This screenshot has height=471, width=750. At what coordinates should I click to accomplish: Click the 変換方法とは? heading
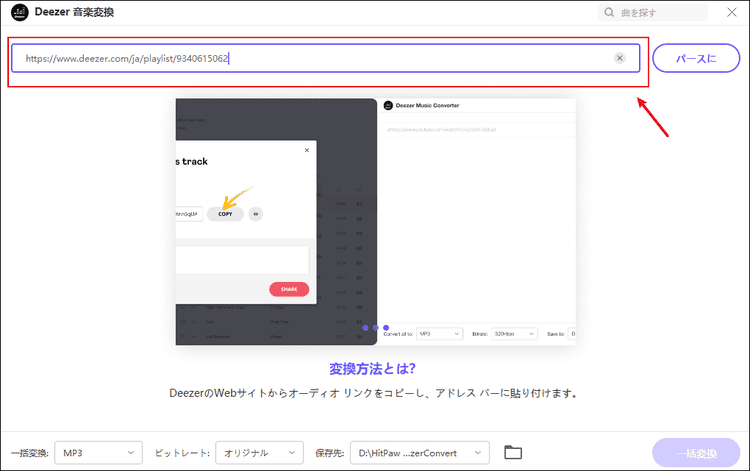[372, 369]
